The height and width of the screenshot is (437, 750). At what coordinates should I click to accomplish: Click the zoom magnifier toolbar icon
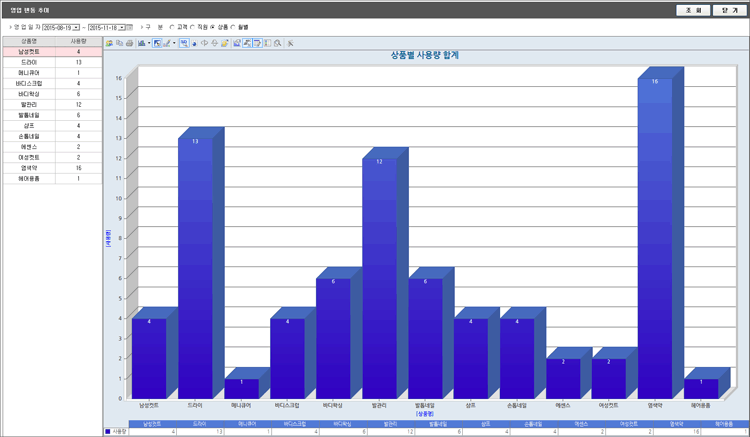point(276,43)
